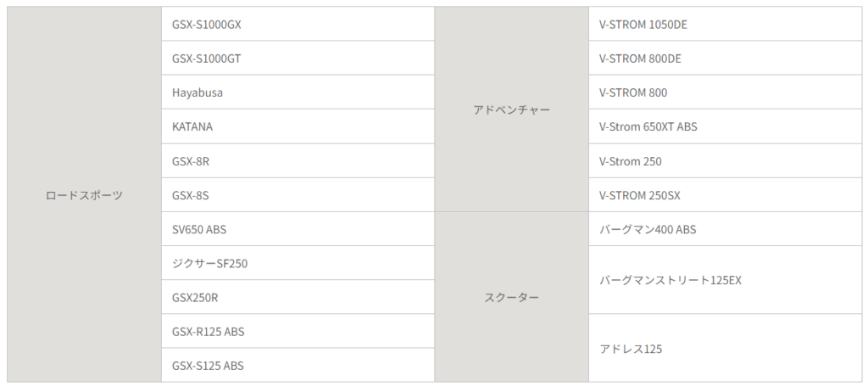868x392 pixels.
Task: Open the V-STROM 800DE cell
Action: click(726, 58)
